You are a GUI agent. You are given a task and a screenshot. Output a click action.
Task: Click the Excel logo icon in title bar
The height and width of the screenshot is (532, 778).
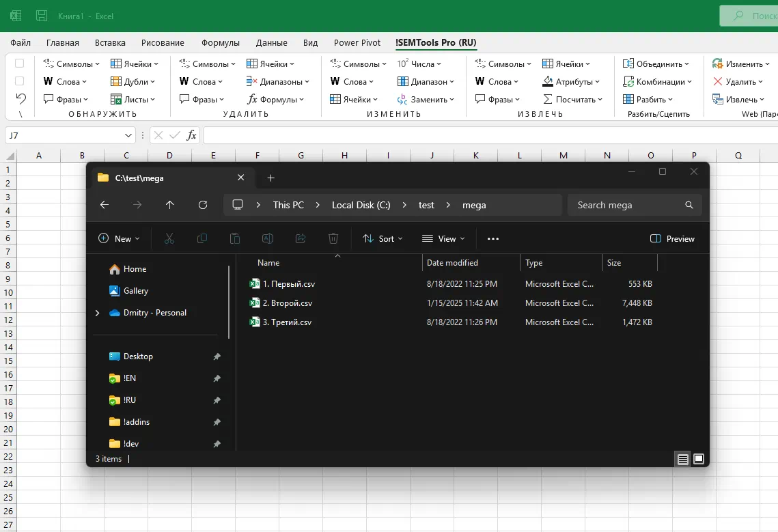16,16
